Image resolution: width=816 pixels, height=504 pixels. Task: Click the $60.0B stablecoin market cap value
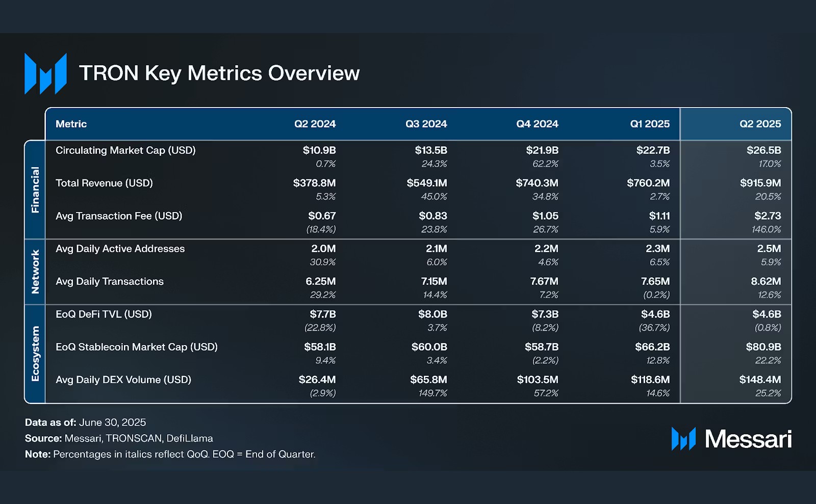(429, 347)
